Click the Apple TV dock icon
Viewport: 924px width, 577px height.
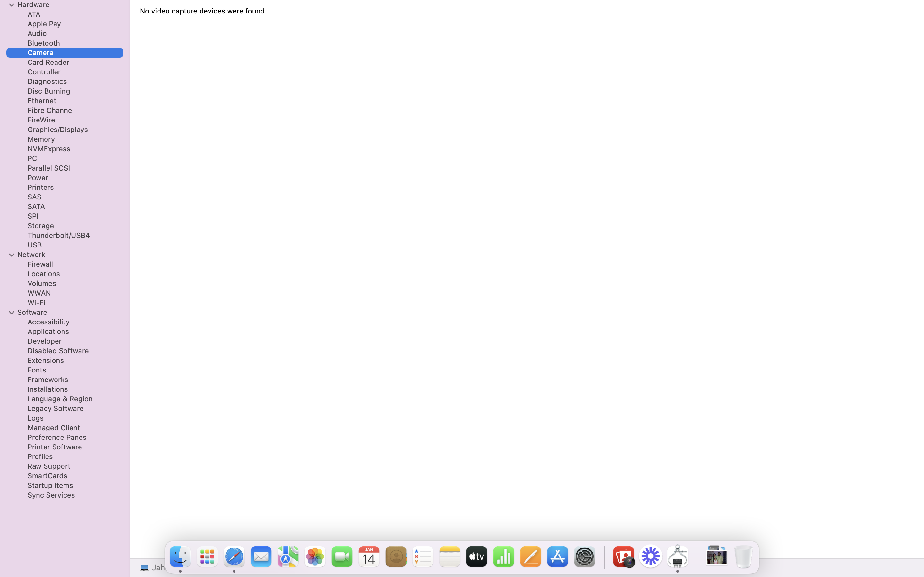click(x=476, y=556)
